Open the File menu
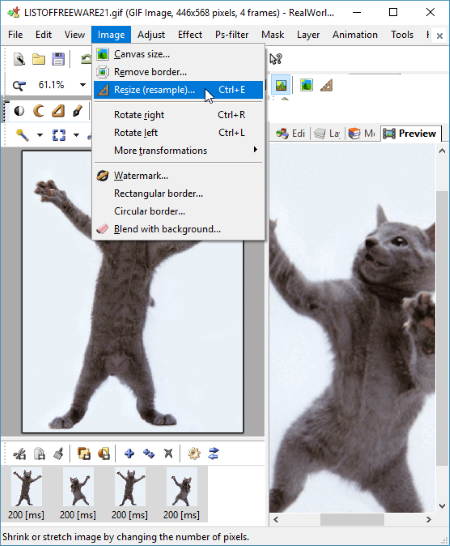Viewport: 450px width, 546px height. [x=15, y=34]
